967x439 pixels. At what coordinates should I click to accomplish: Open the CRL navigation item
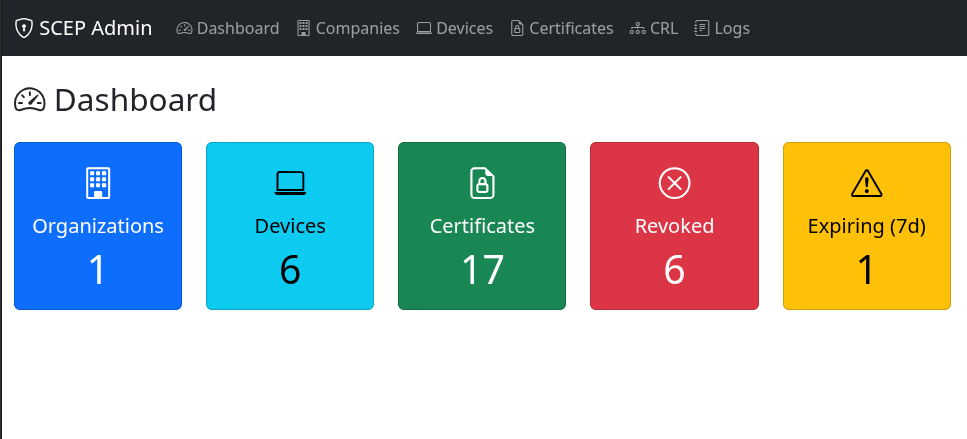(x=663, y=28)
